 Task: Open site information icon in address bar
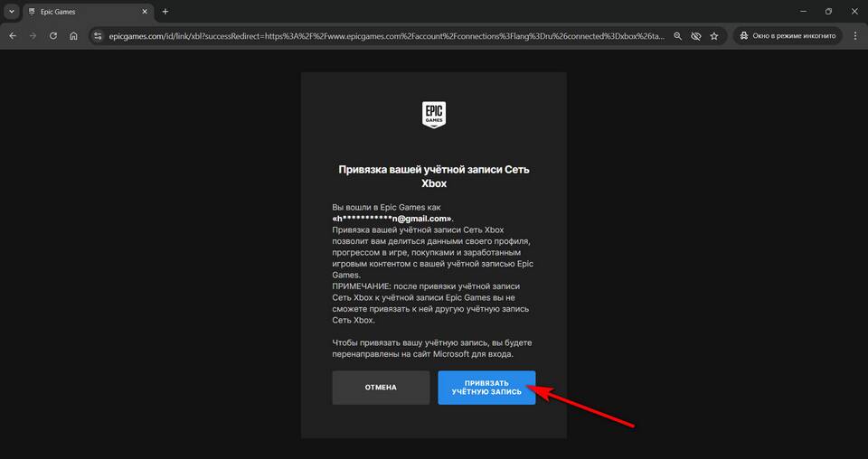coord(98,36)
